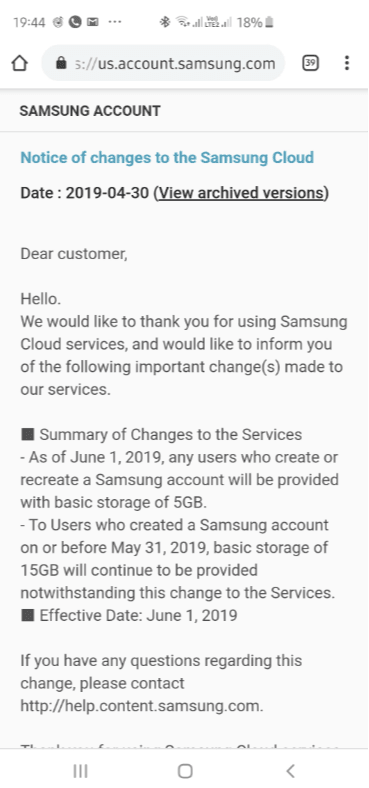Click the Notice of changes to Samsung Cloud heading

coord(167,157)
